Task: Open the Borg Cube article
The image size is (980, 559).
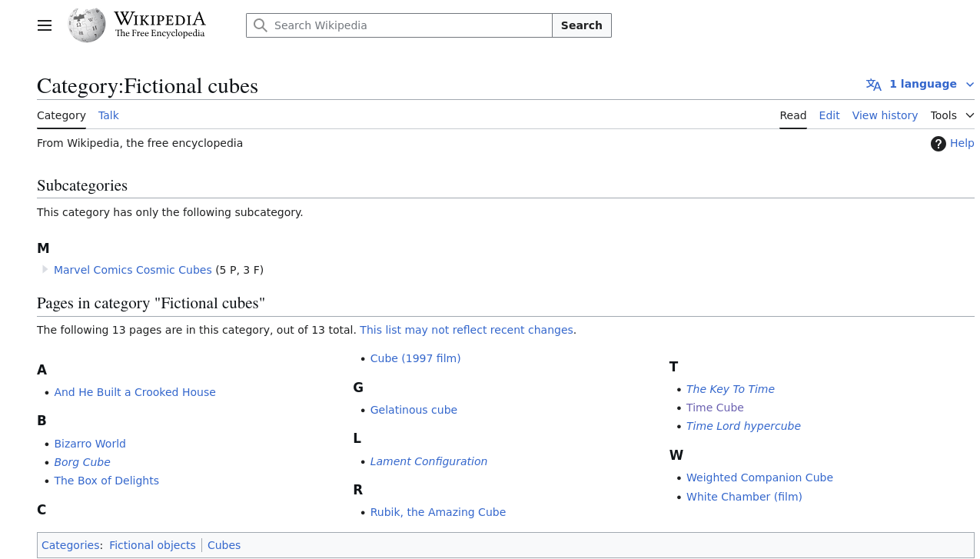Action: click(82, 462)
